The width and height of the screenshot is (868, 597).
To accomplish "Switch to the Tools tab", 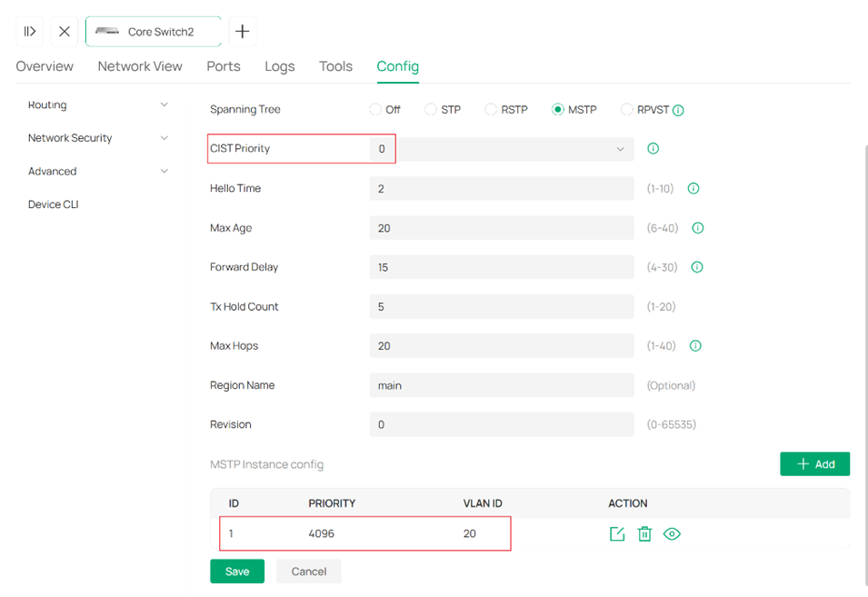I will (335, 66).
